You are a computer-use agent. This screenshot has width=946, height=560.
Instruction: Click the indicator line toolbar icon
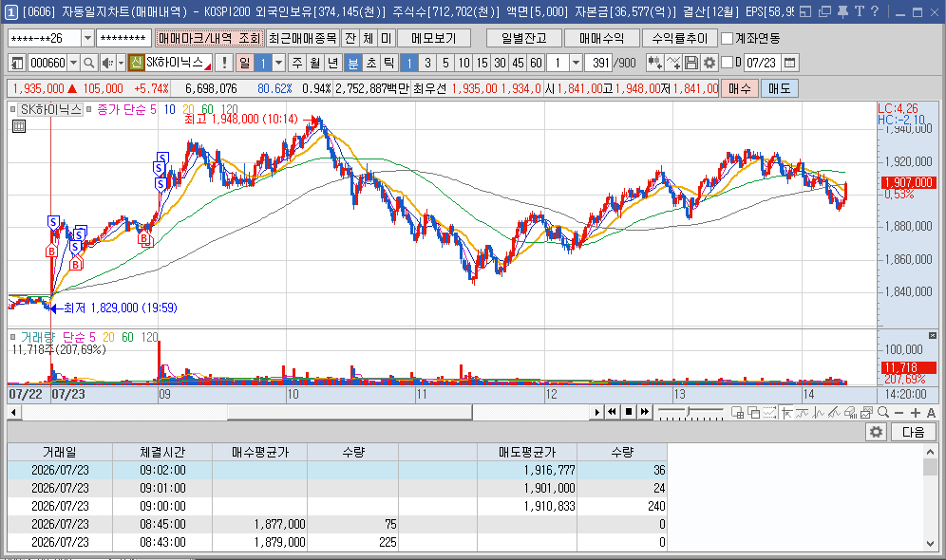click(x=673, y=63)
